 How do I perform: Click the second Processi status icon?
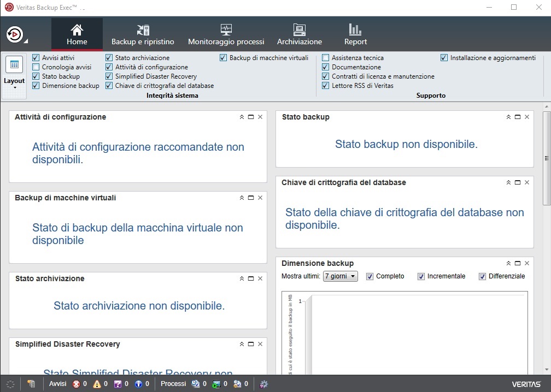[x=216, y=384]
